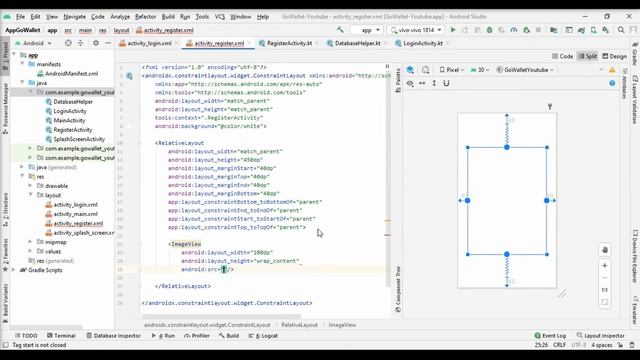640x360 pixels.
Task: Zoom in the design preview
Action: tap(605, 266)
